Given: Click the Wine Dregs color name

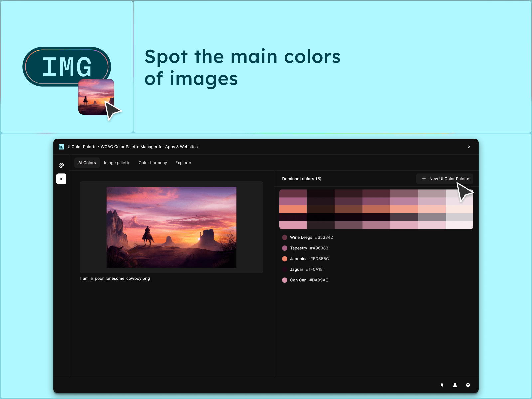Looking at the screenshot, I should [x=301, y=237].
